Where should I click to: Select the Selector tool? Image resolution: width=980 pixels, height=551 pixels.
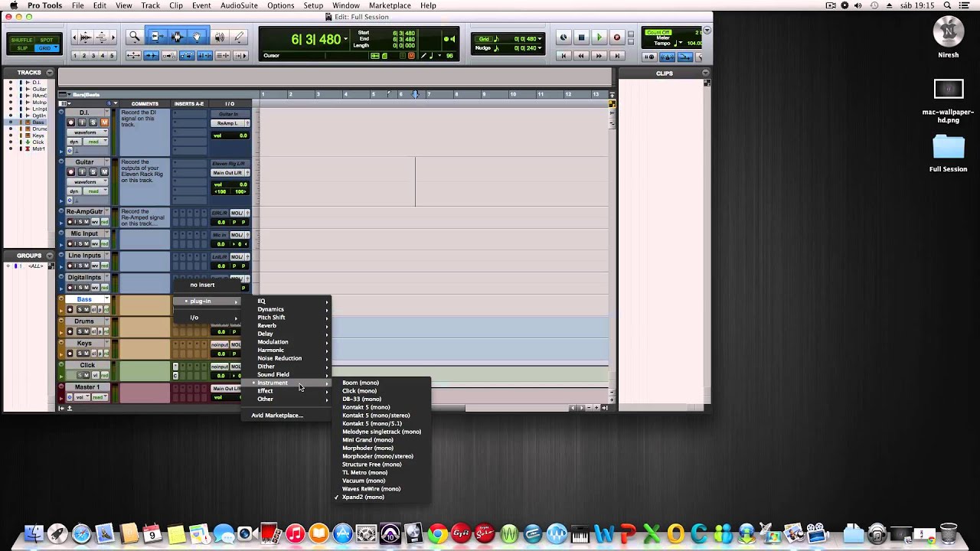click(x=178, y=37)
